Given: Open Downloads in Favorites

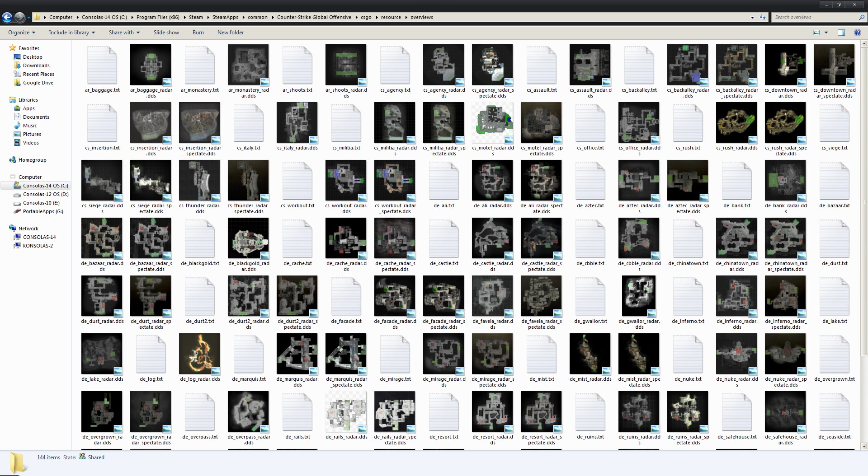Looking at the screenshot, I should tap(36, 65).
